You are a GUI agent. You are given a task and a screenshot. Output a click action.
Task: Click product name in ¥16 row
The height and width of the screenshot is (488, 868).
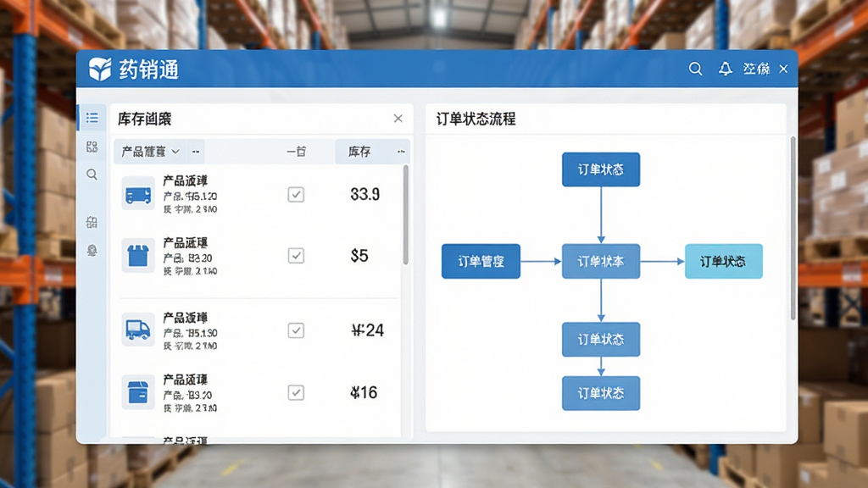[186, 380]
